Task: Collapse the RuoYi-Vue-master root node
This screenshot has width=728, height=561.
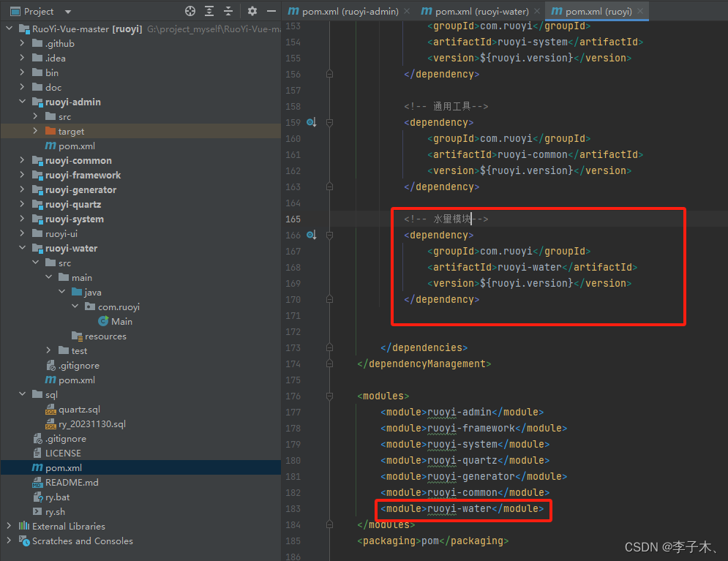Action: click(x=10, y=29)
